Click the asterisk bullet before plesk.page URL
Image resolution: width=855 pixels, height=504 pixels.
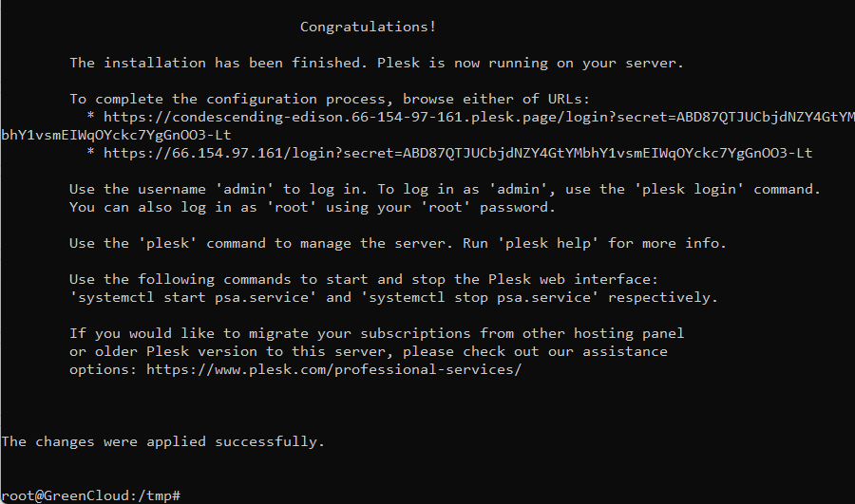90,117
